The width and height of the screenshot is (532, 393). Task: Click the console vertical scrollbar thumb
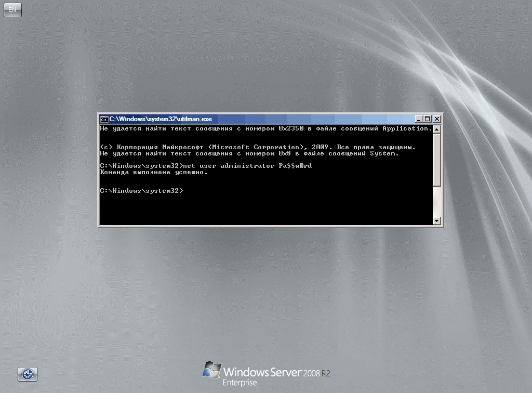click(437, 160)
